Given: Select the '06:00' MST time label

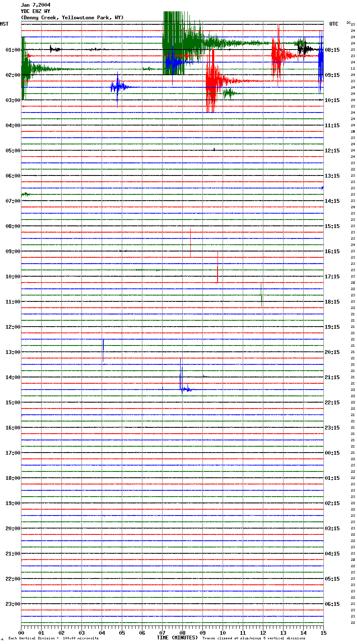Looking at the screenshot, I should (x=13, y=176).
